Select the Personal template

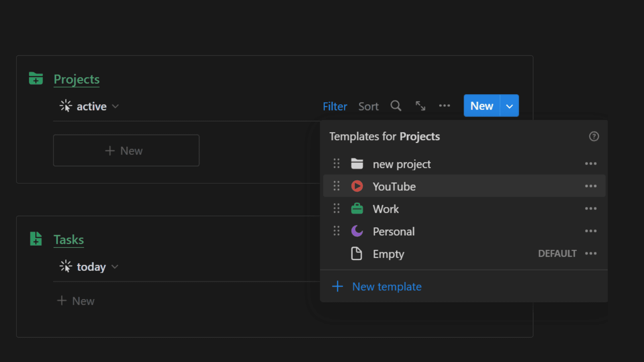coord(464,231)
